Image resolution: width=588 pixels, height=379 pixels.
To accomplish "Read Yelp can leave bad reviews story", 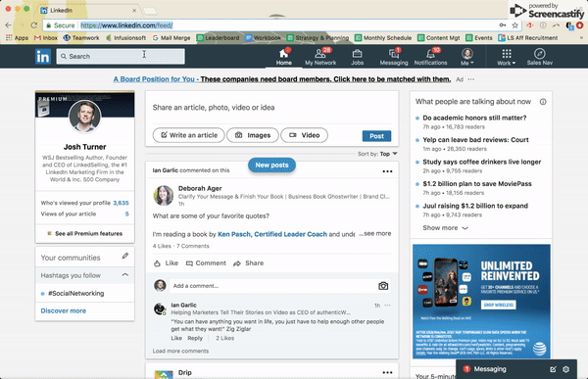I will point(475,140).
